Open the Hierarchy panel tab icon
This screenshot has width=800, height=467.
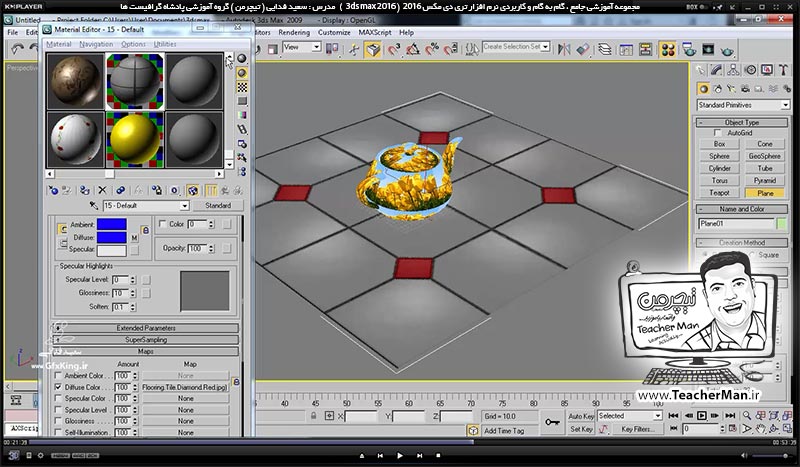point(734,70)
